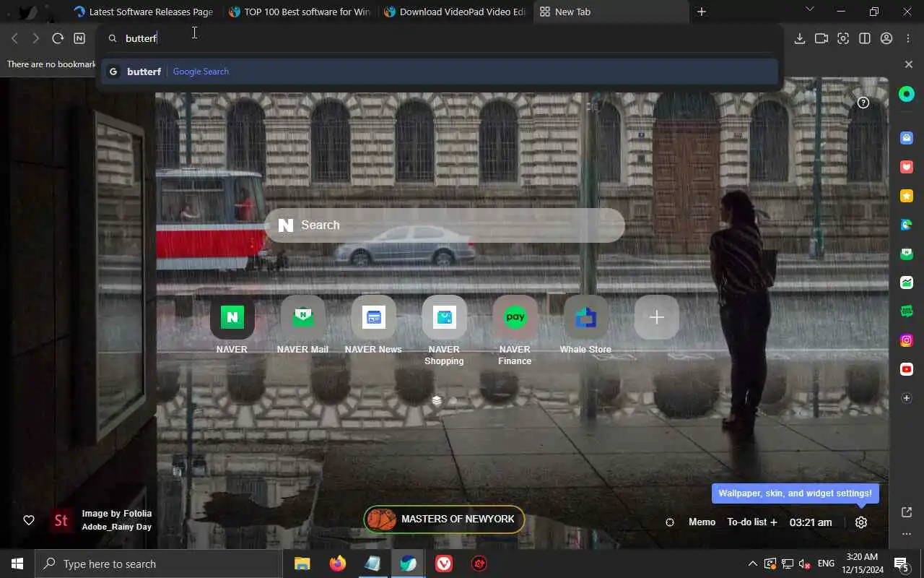Go back using the back arrow

[14, 38]
